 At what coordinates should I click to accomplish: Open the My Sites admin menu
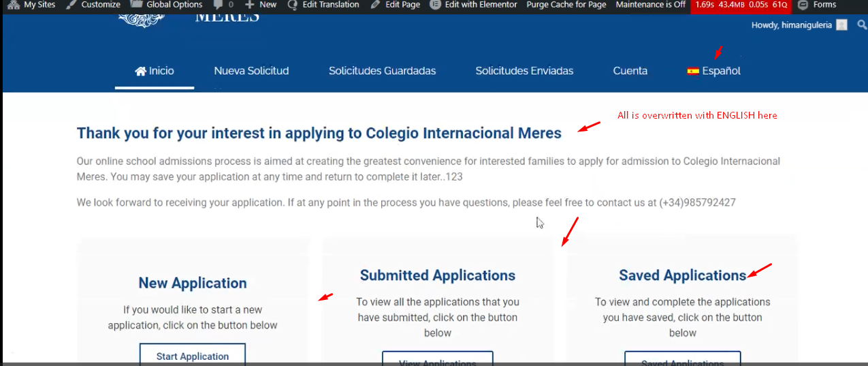(x=31, y=5)
